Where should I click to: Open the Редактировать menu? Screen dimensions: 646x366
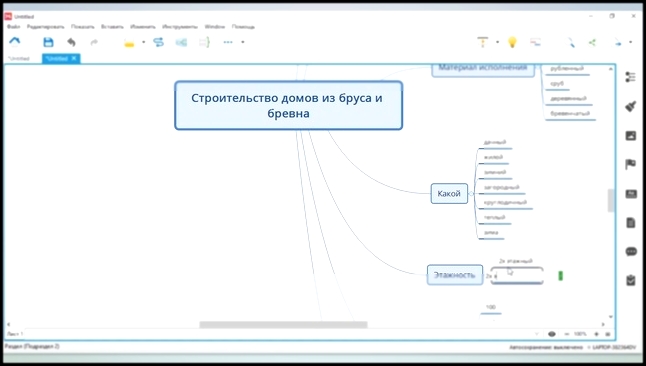coord(45,27)
